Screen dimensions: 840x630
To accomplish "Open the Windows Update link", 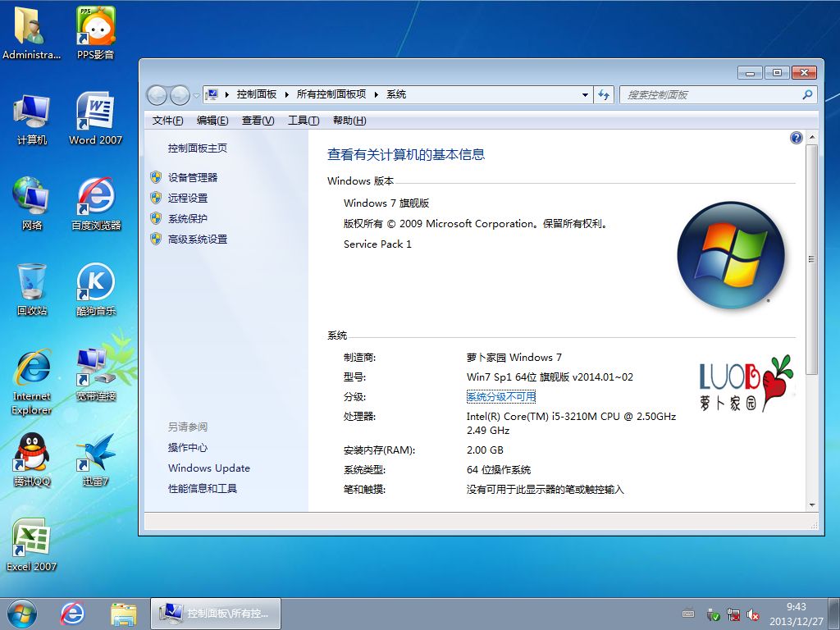I will click(x=209, y=468).
